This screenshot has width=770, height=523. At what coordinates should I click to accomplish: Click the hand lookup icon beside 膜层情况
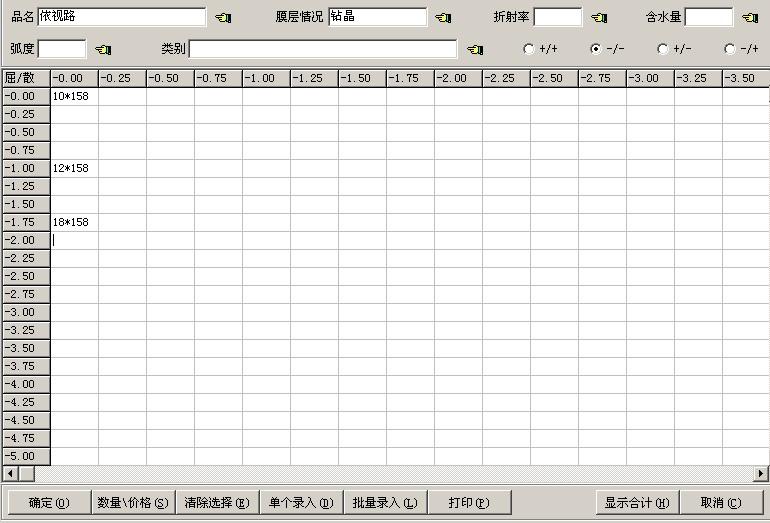pyautogui.click(x=443, y=17)
